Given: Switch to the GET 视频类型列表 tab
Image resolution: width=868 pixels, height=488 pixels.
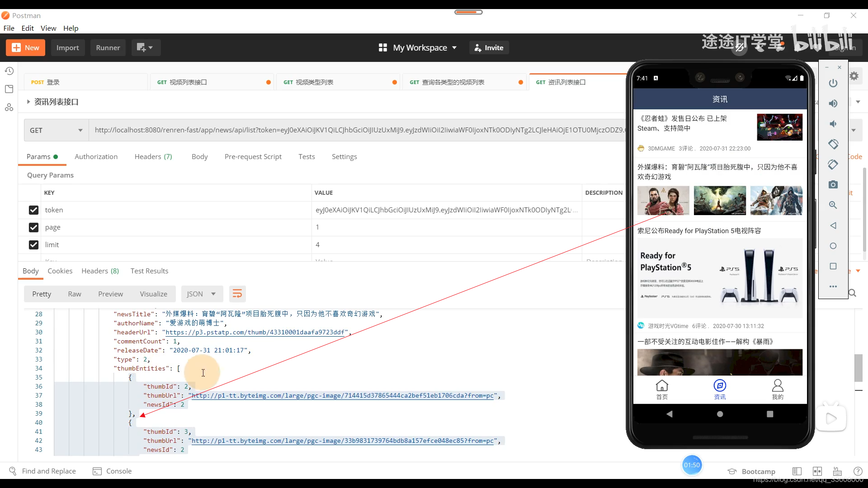Looking at the screenshot, I should pyautogui.click(x=338, y=82).
